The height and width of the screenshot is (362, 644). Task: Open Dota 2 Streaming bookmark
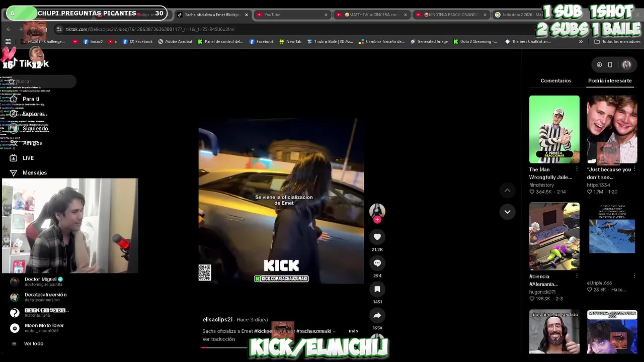coord(475,42)
